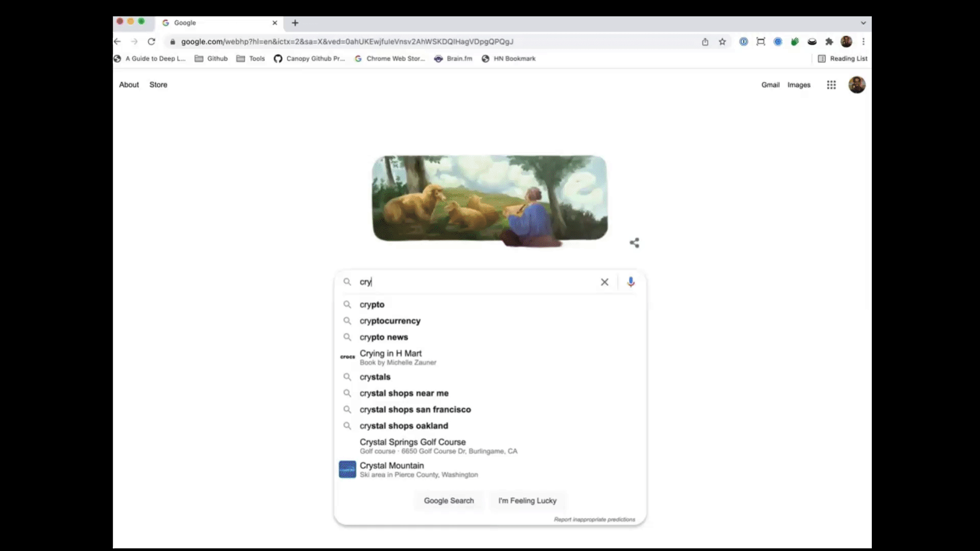Start voice search with microphone
The image size is (980, 551).
pyautogui.click(x=631, y=282)
